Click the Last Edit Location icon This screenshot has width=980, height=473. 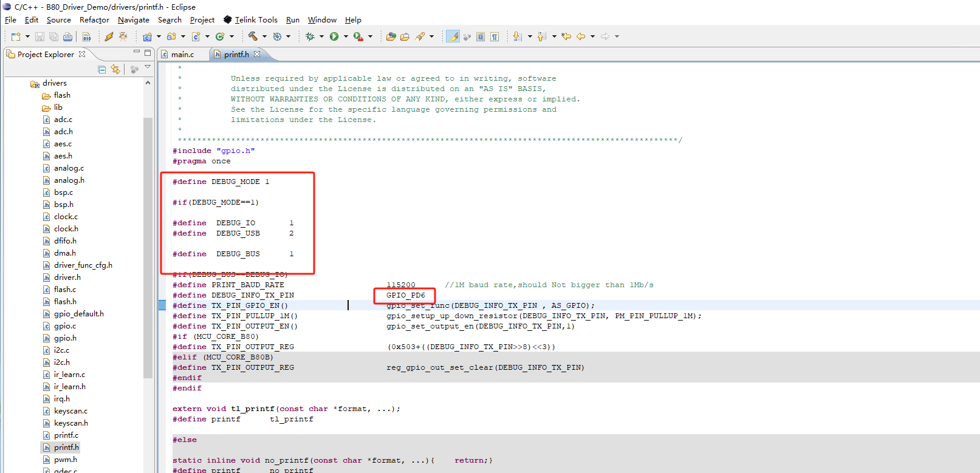coord(566,36)
